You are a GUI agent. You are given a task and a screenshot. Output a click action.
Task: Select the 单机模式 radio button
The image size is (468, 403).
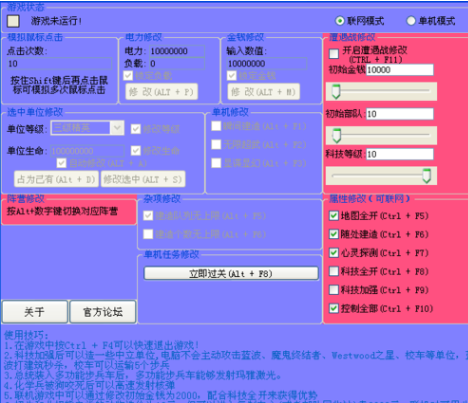[x=411, y=21]
